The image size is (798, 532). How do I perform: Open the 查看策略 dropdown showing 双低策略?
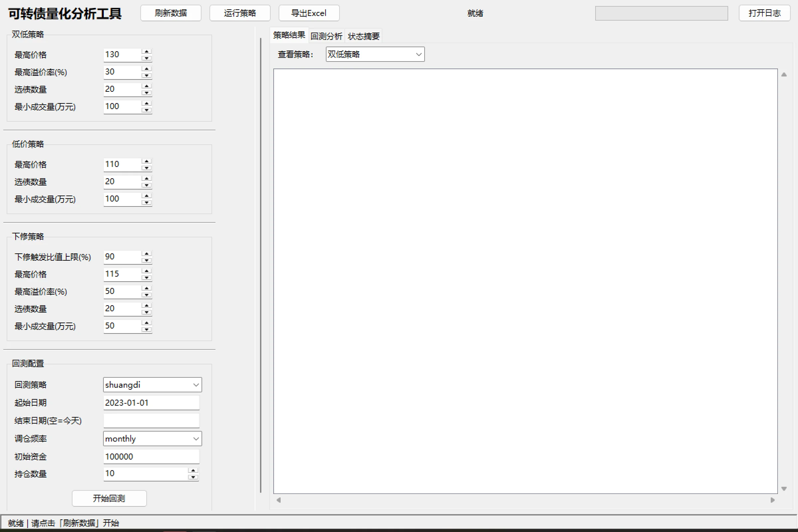point(375,54)
